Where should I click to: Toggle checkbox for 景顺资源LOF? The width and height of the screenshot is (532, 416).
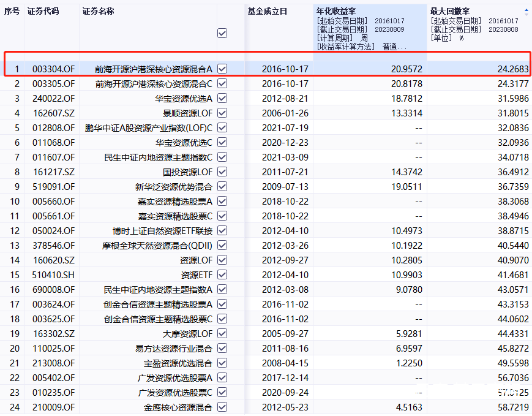pyautogui.click(x=222, y=113)
